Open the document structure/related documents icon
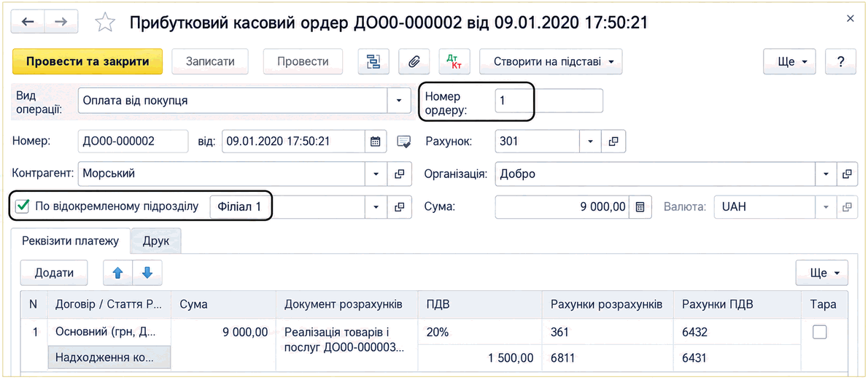Screen dimensions: 868x380 [x=373, y=61]
